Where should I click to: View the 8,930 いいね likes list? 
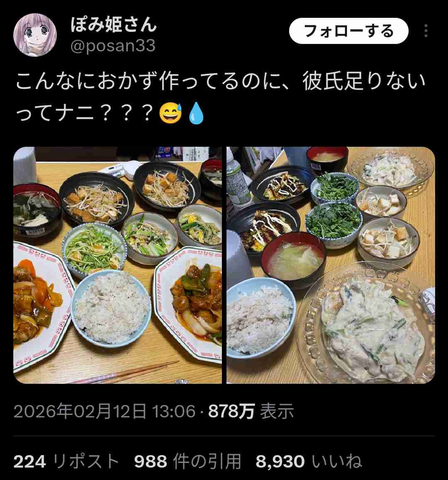[x=309, y=461]
